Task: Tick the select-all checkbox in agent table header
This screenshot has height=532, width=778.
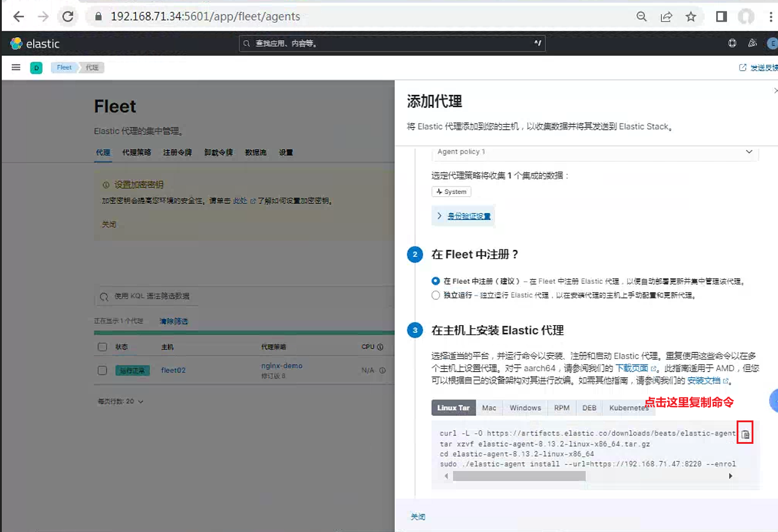Action: (102, 347)
